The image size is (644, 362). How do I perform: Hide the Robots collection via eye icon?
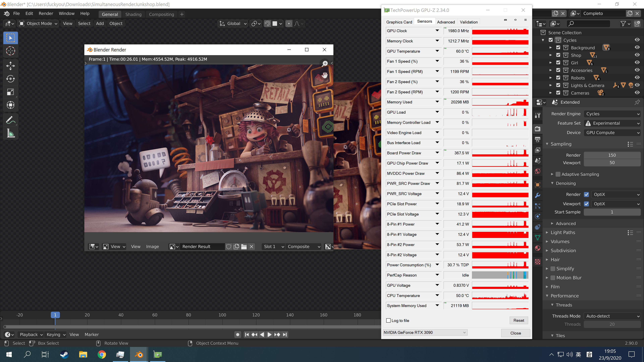[x=637, y=78]
